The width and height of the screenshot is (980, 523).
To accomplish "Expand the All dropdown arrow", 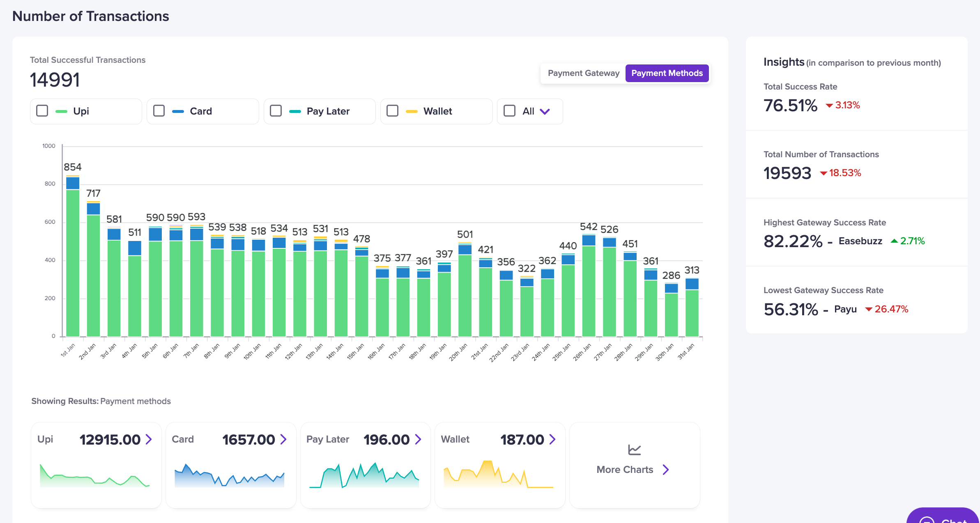I will [x=545, y=111].
